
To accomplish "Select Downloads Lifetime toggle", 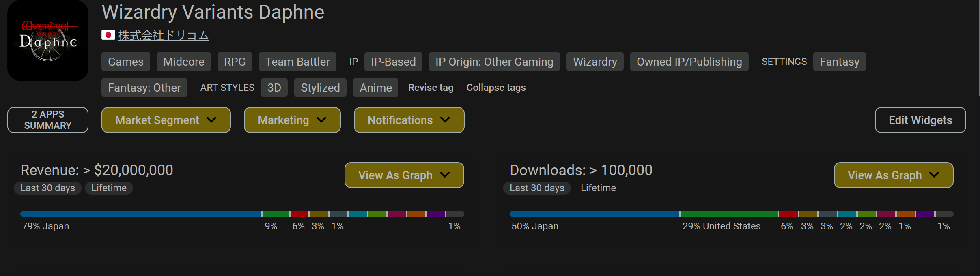I will click(598, 188).
